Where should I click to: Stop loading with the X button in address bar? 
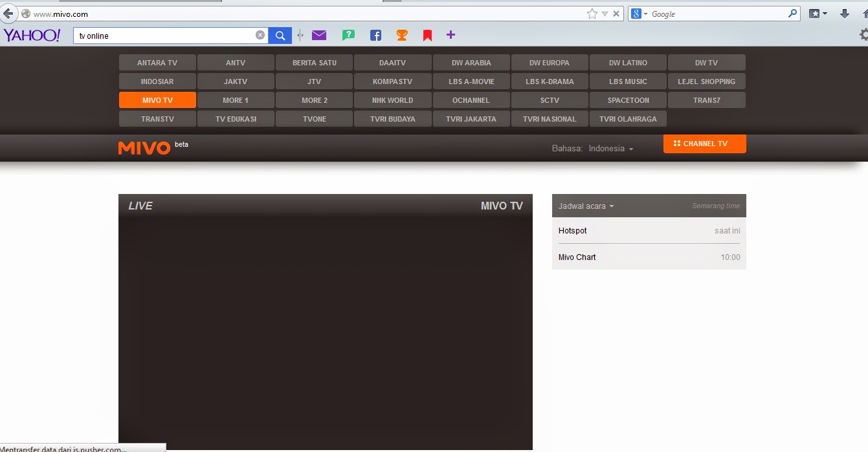(x=616, y=14)
